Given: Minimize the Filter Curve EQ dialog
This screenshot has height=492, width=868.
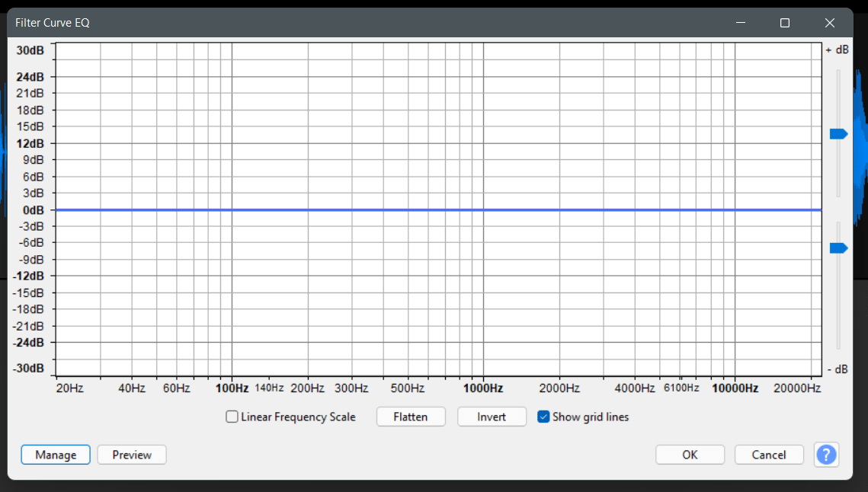Looking at the screenshot, I should click(x=740, y=22).
